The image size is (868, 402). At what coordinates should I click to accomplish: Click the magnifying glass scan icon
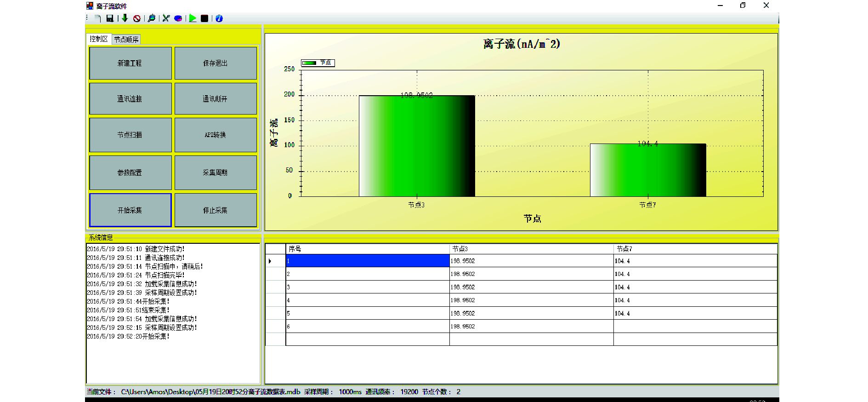point(151,18)
